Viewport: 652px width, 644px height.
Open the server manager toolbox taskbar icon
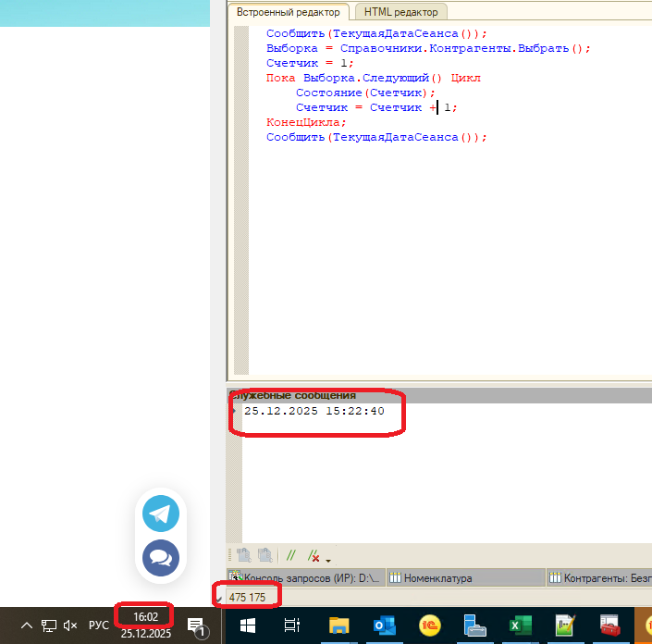(474, 625)
